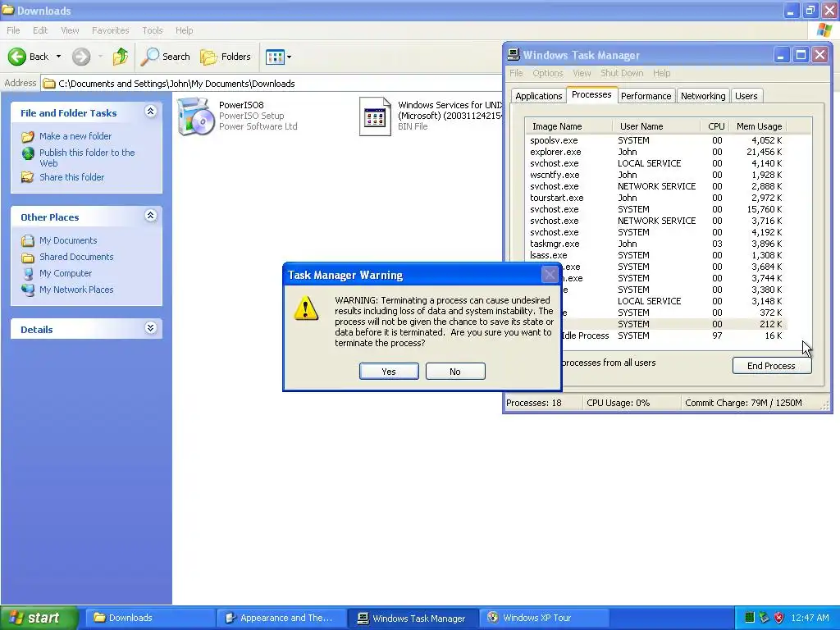This screenshot has width=840, height=630.
Task: Toggle the Folders pane button
Action: 225,57
